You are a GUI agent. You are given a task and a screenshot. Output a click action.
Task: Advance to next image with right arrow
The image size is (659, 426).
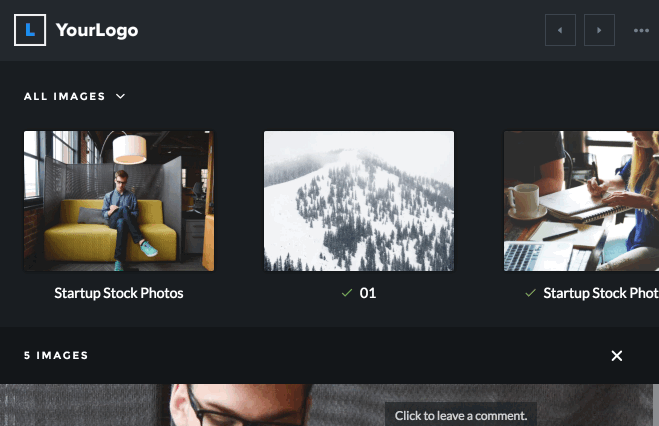pos(599,30)
